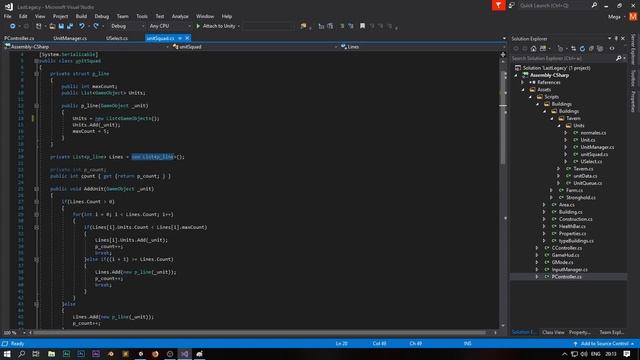Click the Undo arrow icon
This screenshot has width=640, height=360.
coord(82,26)
